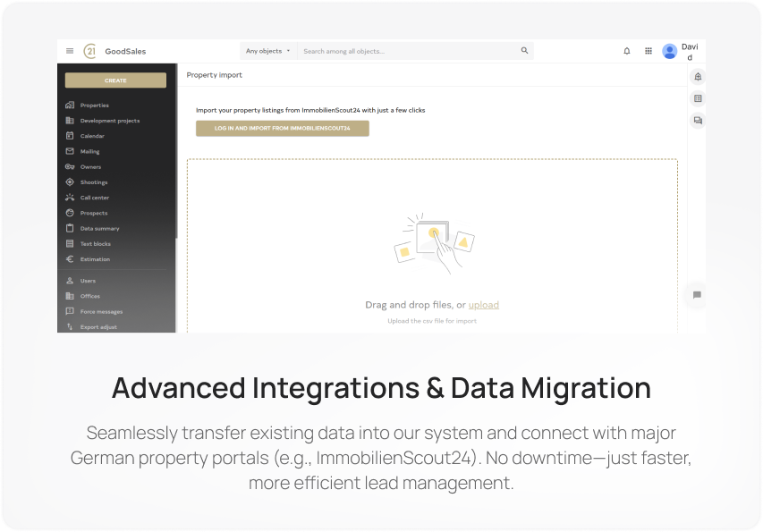
Task: Open Force messages label in sidebar
Action: [x=102, y=312]
